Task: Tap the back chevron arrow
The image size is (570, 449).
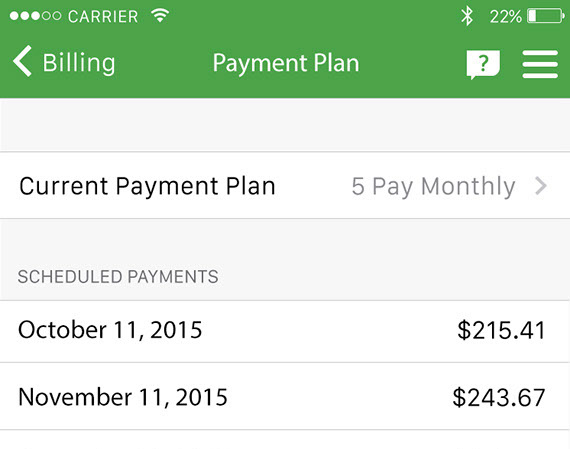Action: 22,61
